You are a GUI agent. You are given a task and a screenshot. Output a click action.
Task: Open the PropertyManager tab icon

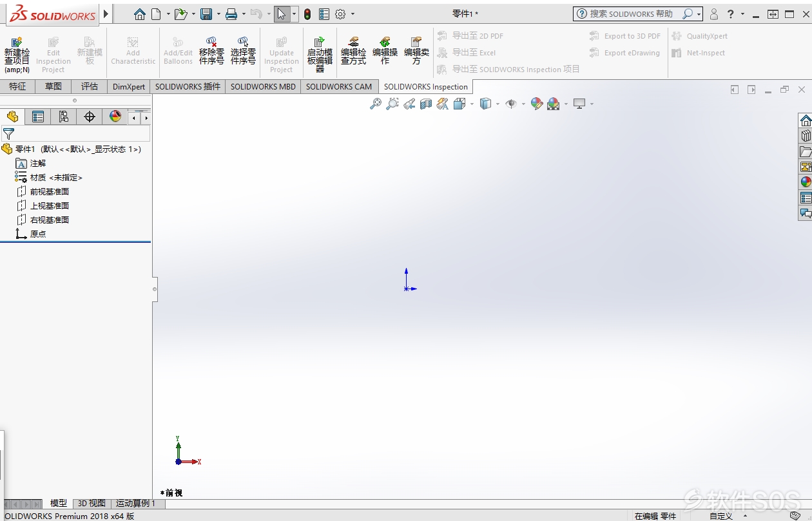pyautogui.click(x=38, y=117)
